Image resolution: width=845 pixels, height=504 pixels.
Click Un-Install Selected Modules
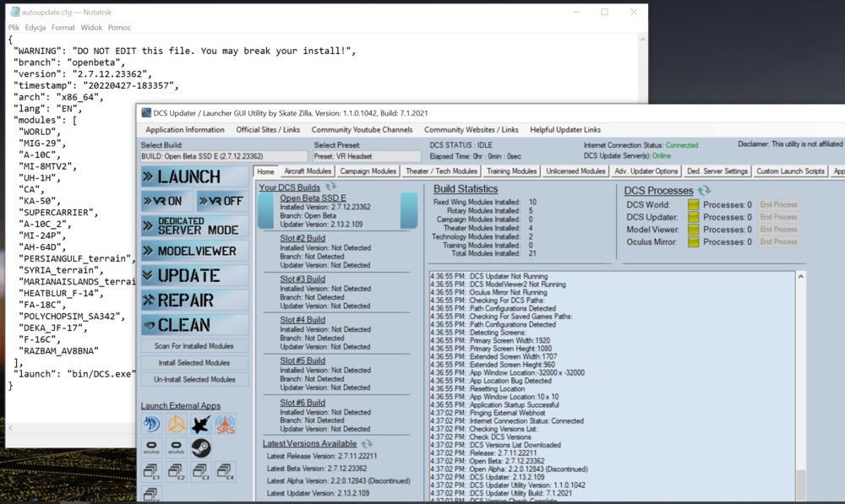tap(194, 380)
